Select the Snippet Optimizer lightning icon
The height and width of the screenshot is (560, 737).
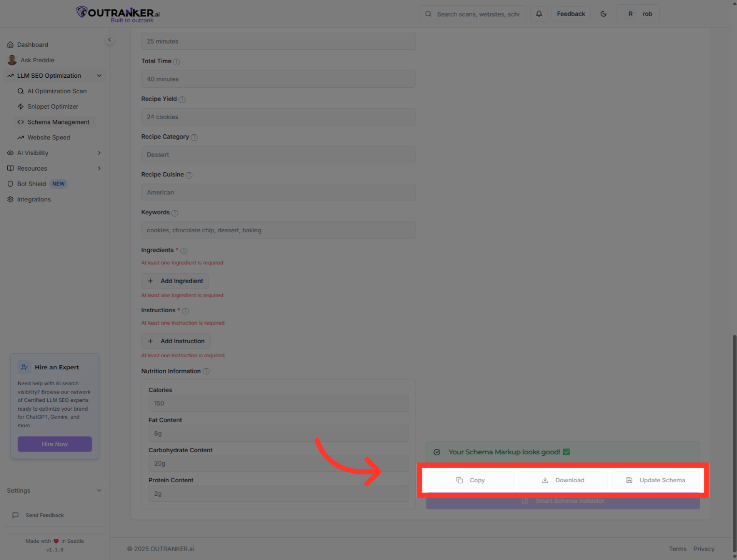click(x=21, y=106)
